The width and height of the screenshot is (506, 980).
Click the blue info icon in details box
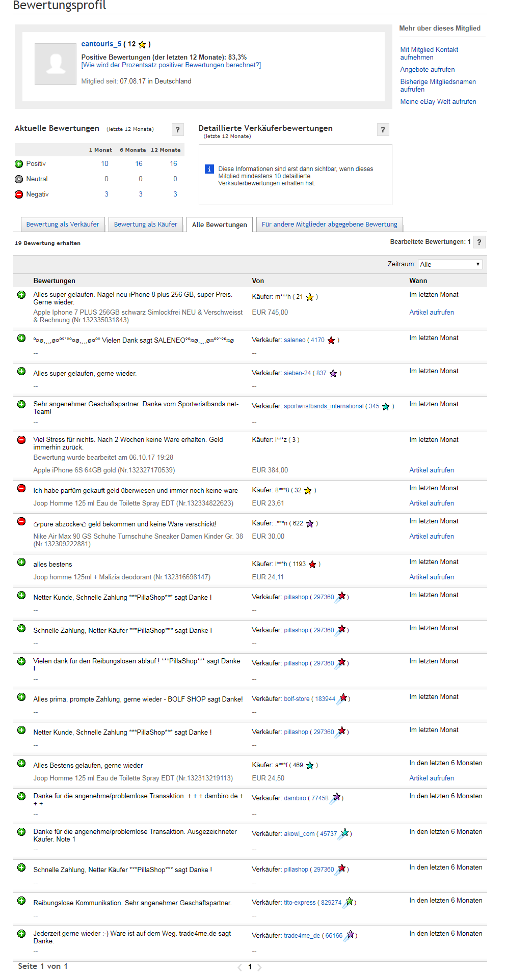(209, 169)
